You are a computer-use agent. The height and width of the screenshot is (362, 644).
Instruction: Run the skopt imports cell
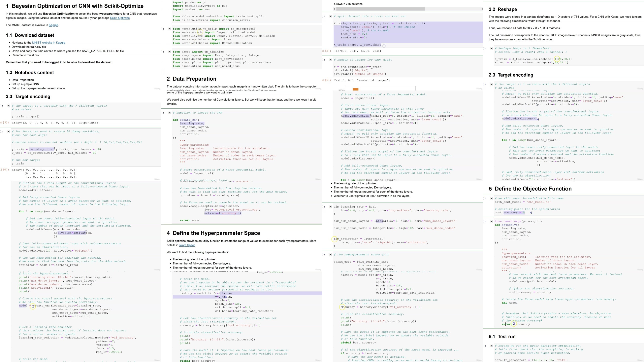point(169,52)
